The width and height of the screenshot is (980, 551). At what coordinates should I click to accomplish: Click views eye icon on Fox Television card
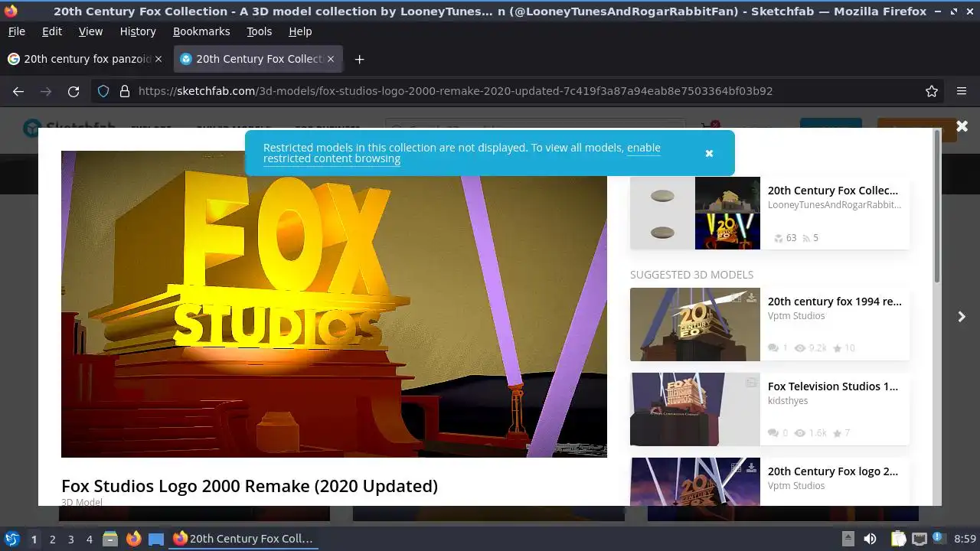(x=800, y=433)
